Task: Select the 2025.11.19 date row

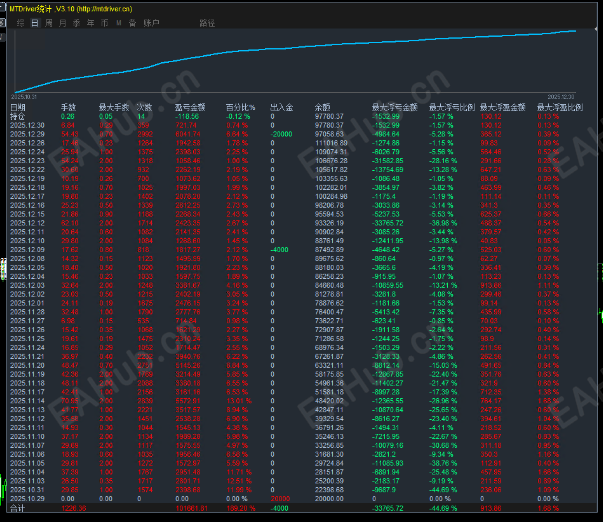Action: click(27, 374)
